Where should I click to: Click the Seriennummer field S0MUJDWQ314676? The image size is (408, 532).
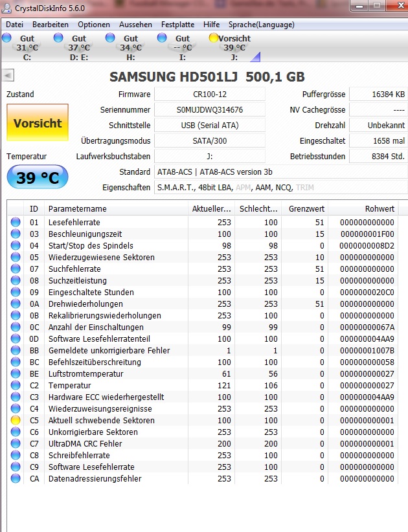(x=210, y=110)
